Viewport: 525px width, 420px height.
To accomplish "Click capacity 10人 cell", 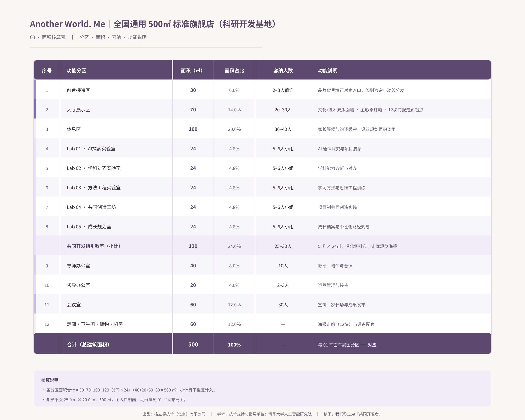I will point(283,265).
